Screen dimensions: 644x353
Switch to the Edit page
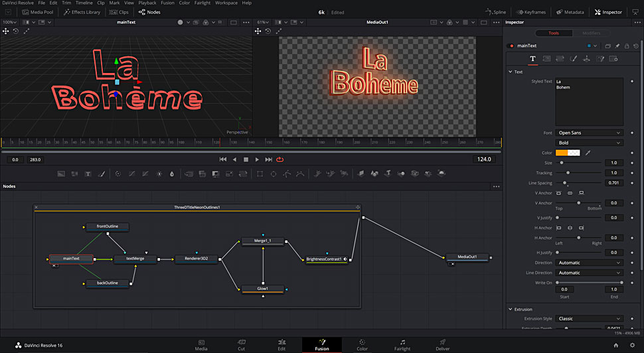(x=282, y=345)
